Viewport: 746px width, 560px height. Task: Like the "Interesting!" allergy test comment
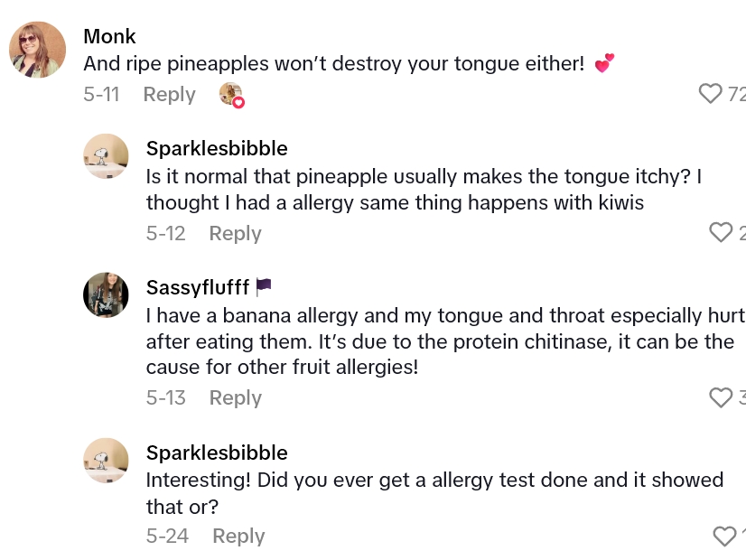pyautogui.click(x=724, y=537)
